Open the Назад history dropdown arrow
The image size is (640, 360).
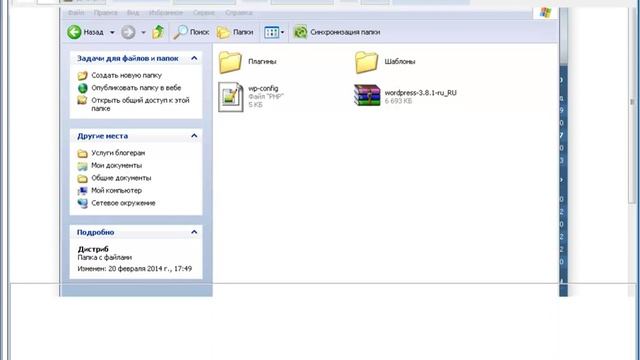pos(112,32)
